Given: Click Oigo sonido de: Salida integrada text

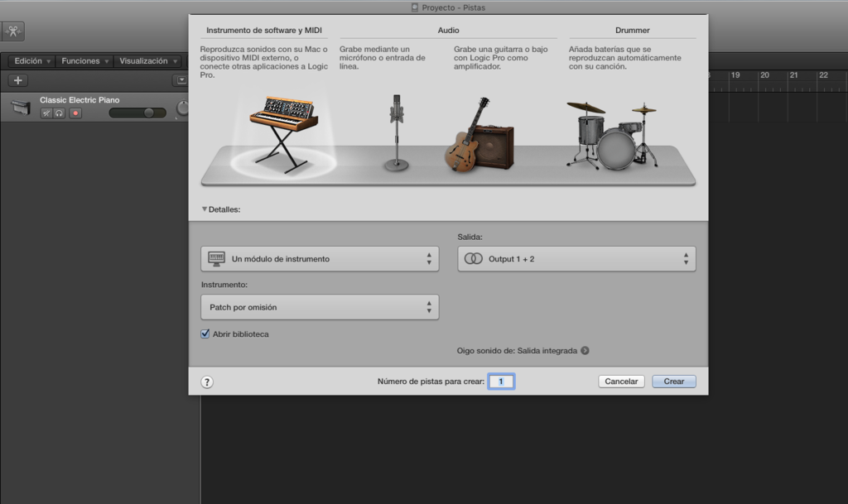Looking at the screenshot, I should click(517, 351).
